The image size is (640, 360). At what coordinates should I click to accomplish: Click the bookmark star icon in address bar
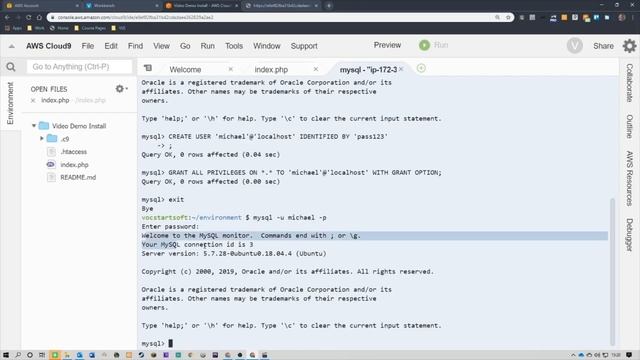pyautogui.click(x=508, y=17)
